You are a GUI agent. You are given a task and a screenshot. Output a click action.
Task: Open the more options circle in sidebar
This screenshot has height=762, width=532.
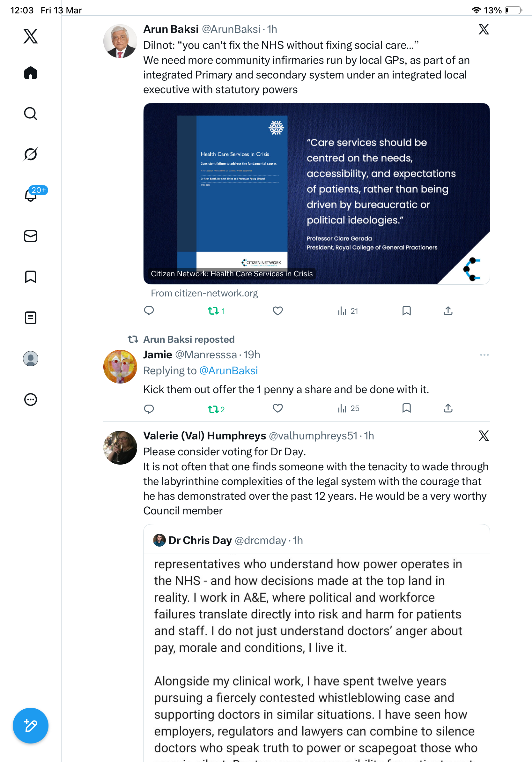click(x=31, y=400)
